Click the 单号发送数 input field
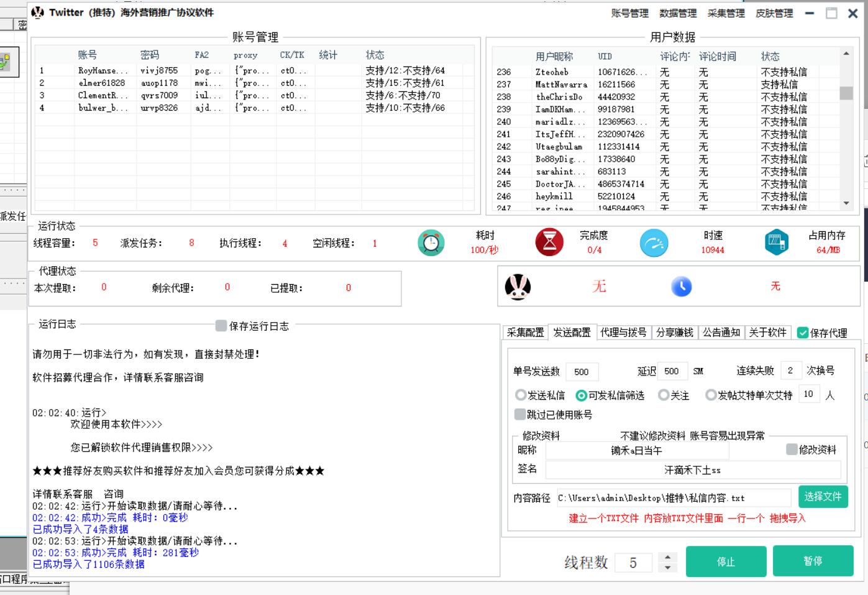 [582, 372]
